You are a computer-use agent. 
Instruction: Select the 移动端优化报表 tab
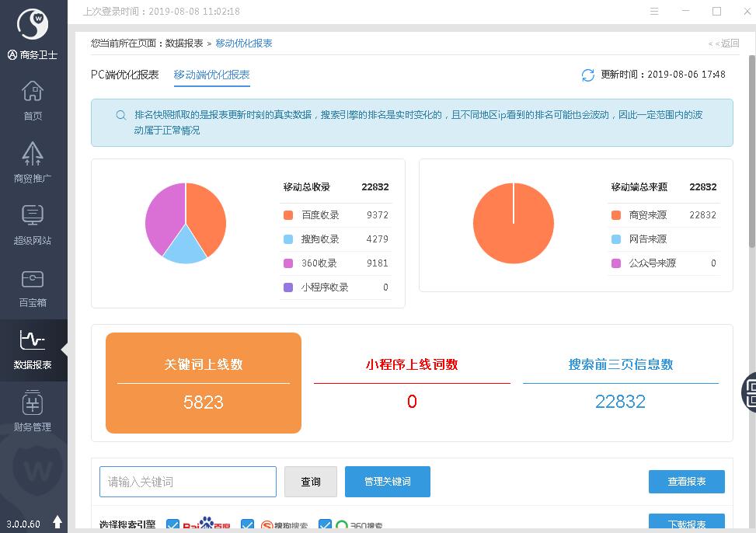211,75
